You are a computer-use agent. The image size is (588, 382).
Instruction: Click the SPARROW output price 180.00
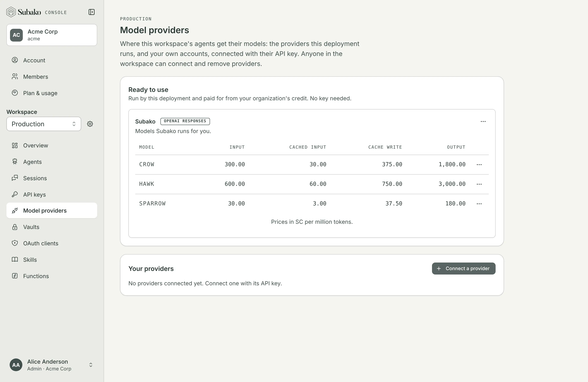tap(455, 203)
